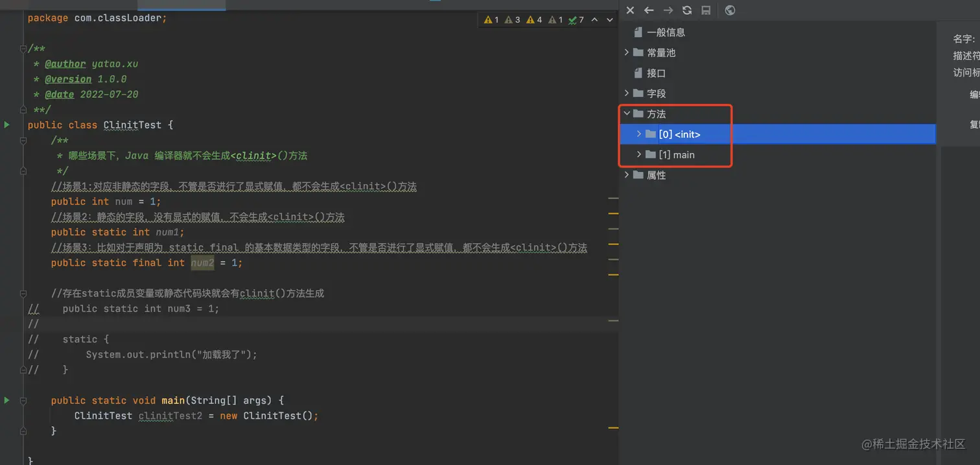Screen dimensions: 980x465
Task: Jump to next highlighted problem with down arrow
Action: 609,20
